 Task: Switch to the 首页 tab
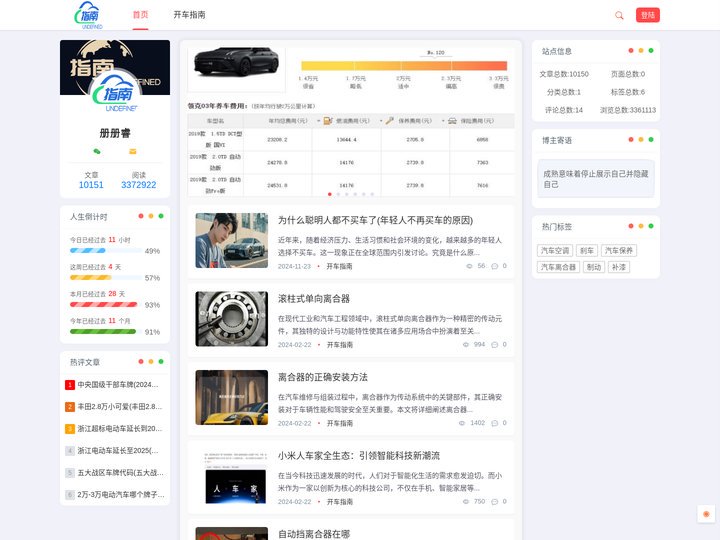pos(141,15)
